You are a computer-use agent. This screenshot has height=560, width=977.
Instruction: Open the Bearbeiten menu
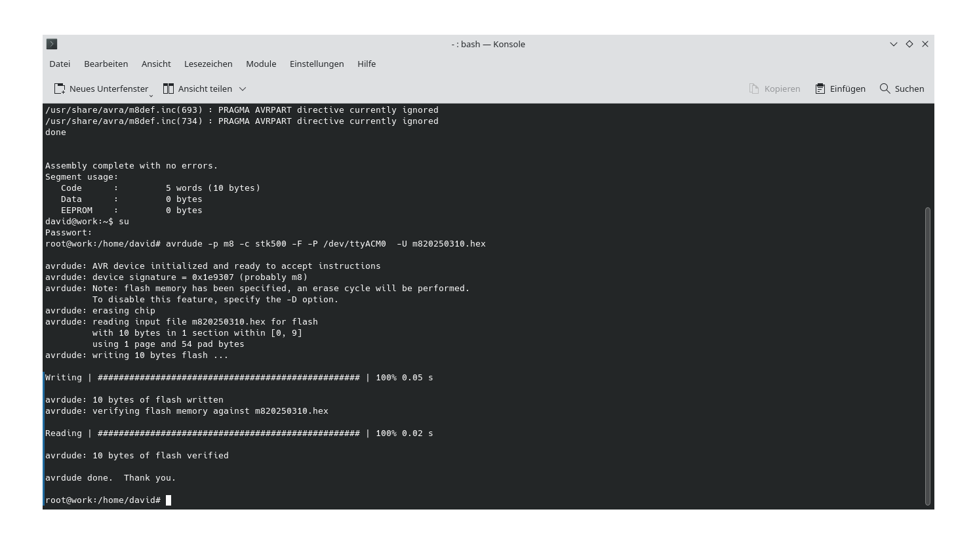(106, 64)
